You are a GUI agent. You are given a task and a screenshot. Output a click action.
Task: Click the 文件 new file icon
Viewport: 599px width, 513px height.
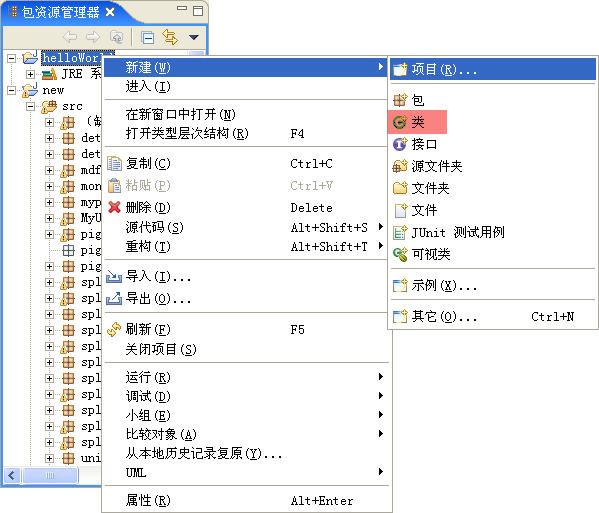coord(401,210)
